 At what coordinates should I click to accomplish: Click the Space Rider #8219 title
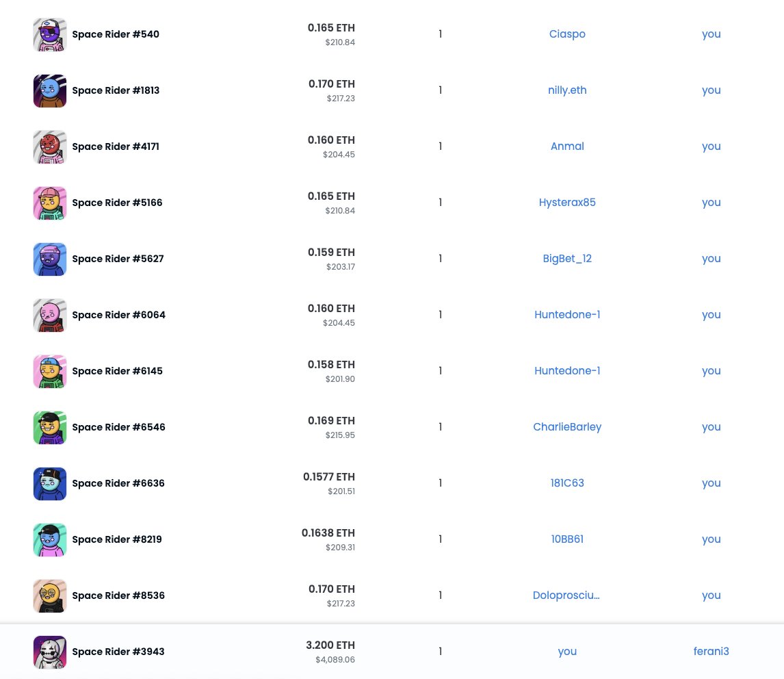click(116, 539)
